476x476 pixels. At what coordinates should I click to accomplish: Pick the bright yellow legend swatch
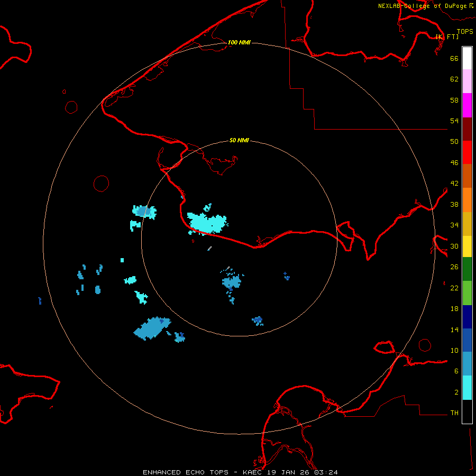coord(467,246)
